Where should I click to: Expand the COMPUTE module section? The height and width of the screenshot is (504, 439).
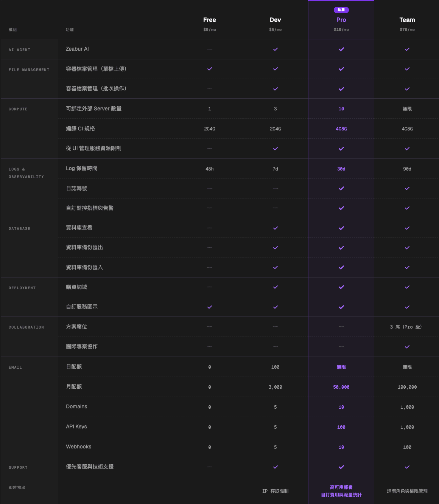pos(18,109)
